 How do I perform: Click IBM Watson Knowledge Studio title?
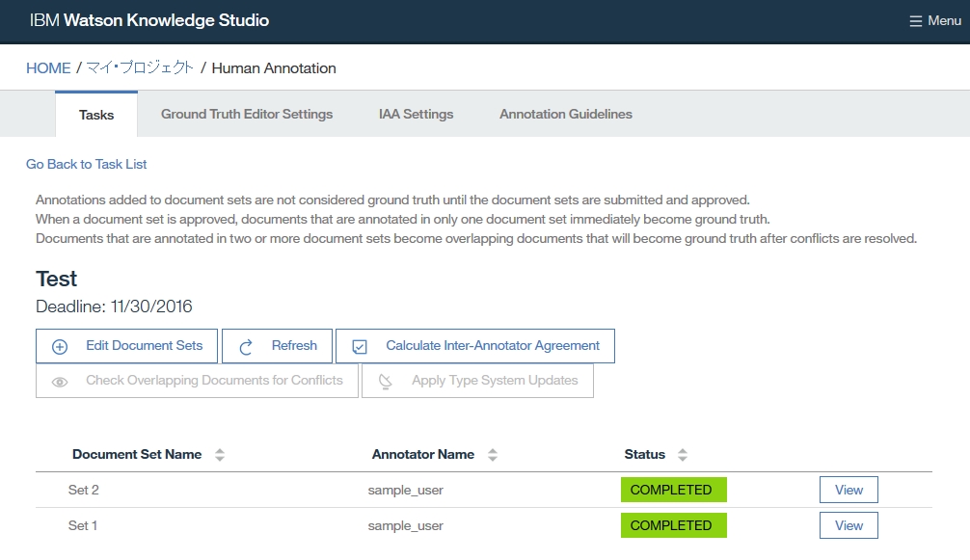[x=149, y=20]
